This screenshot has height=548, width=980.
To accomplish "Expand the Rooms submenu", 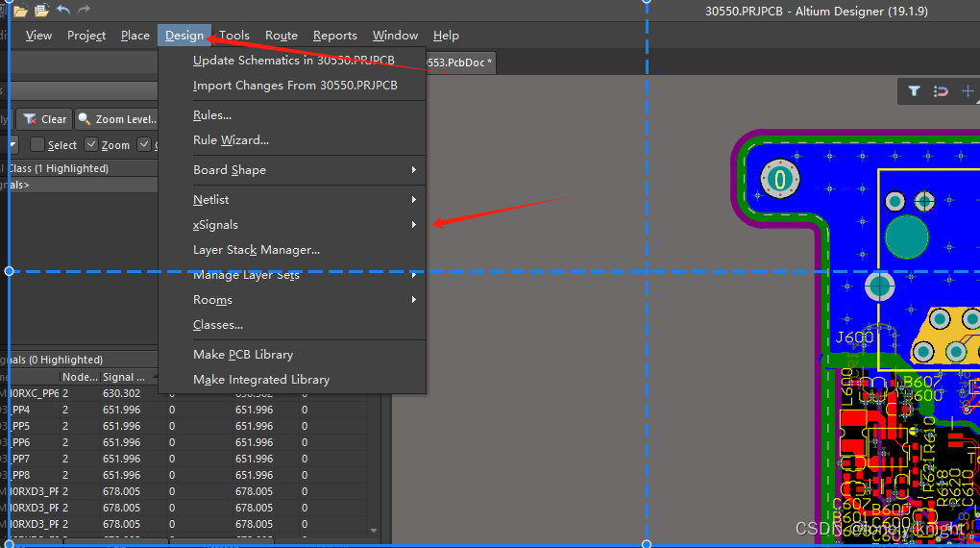I will [292, 300].
